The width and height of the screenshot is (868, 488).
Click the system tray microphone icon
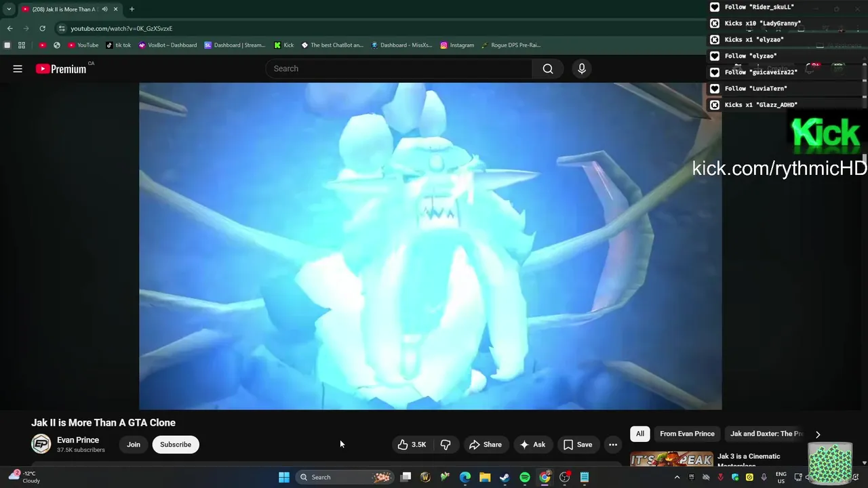[764, 477]
